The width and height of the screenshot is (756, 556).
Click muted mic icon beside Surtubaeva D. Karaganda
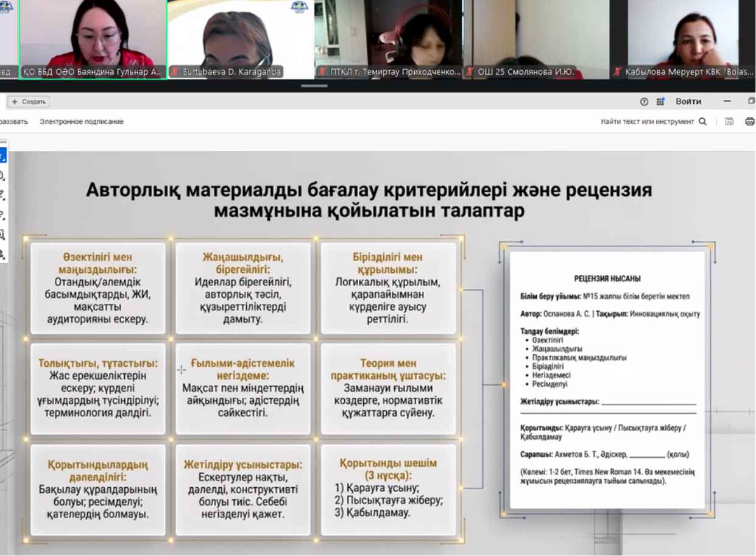(175, 72)
